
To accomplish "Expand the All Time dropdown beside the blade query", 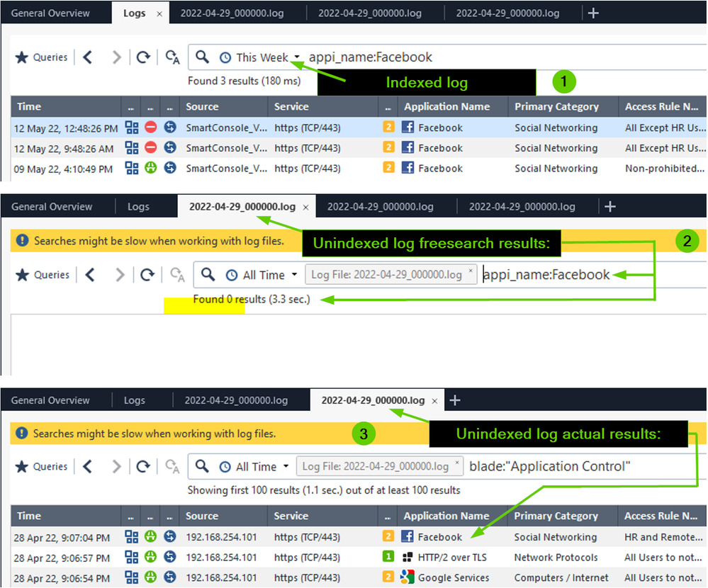I will pyautogui.click(x=286, y=466).
